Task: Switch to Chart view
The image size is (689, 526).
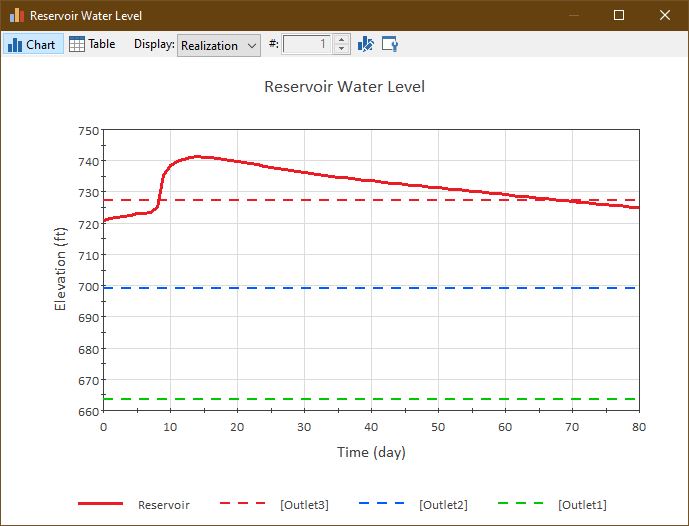Action: click(33, 44)
